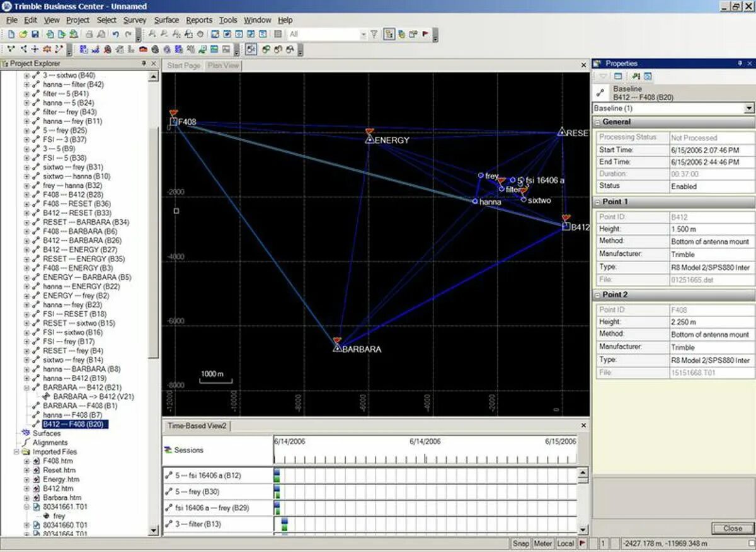Collapse the Point 1 properties section

(x=598, y=202)
